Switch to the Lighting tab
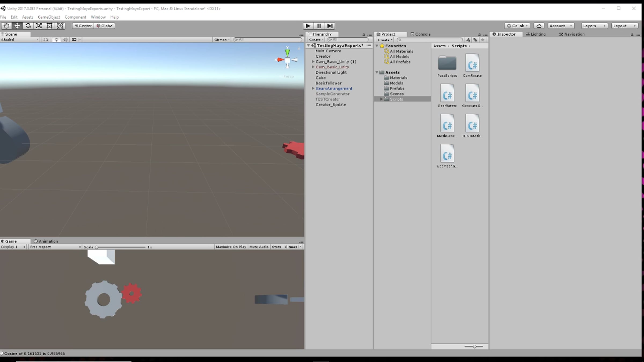Image resolution: width=644 pixels, height=362 pixels. (x=536, y=34)
